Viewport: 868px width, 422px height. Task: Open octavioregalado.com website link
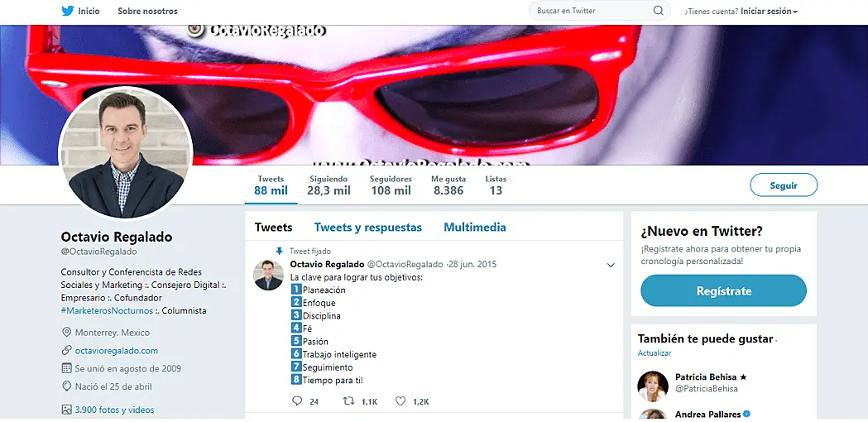click(116, 351)
